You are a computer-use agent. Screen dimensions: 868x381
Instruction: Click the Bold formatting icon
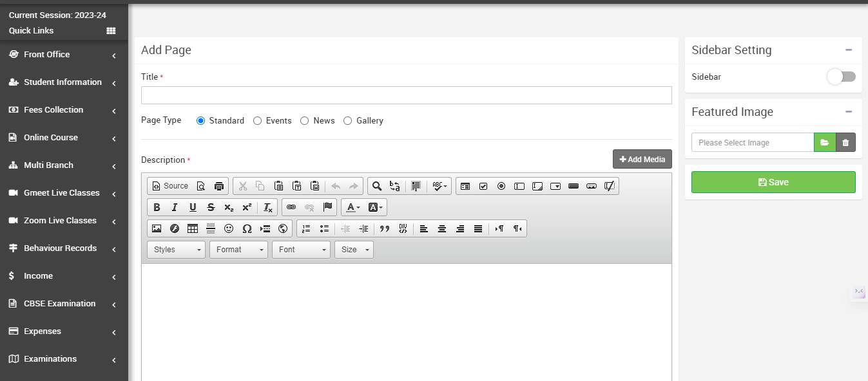click(157, 207)
